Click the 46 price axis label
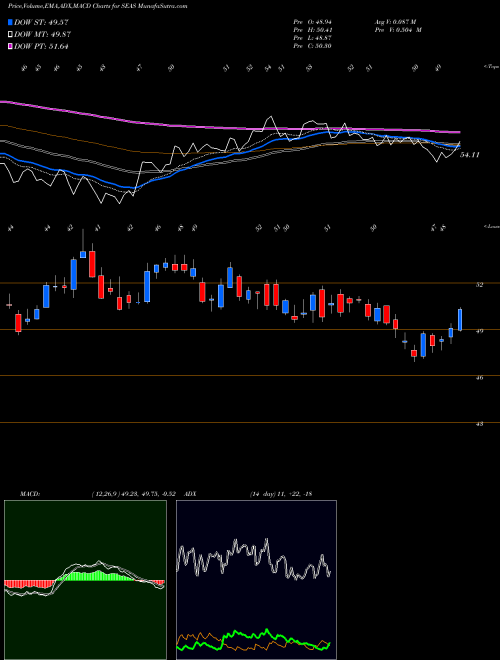The width and height of the screenshot is (500, 660). (479, 378)
